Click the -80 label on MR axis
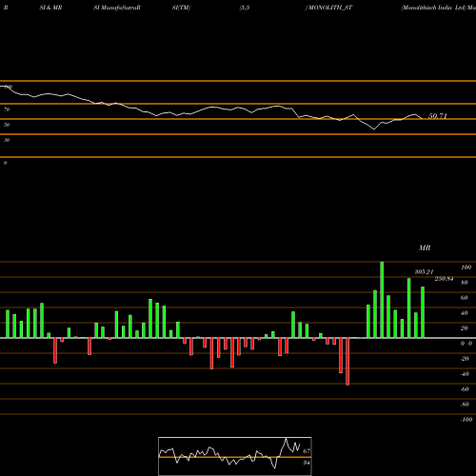Image resolution: width=476 pixels, height=476 pixels. click(x=465, y=405)
